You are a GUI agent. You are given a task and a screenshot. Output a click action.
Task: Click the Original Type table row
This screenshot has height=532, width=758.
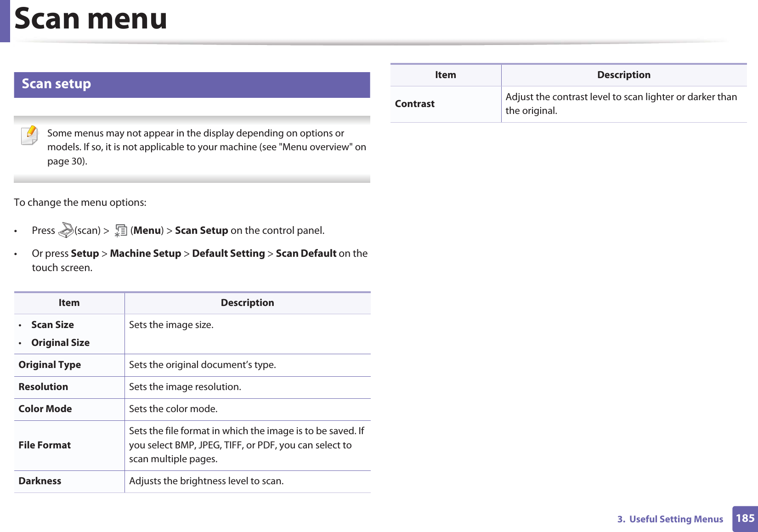192,365
